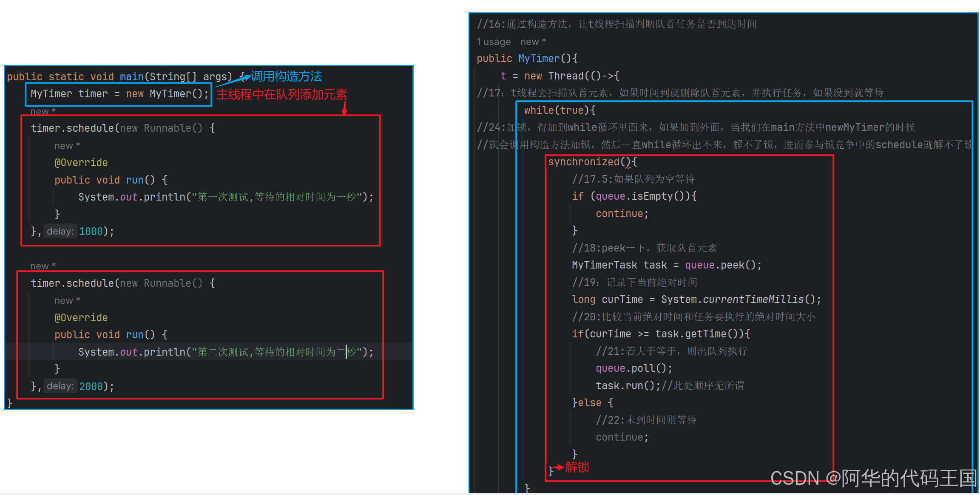Click the 'delay:' hint before 2000
This screenshot has height=495, width=980.
tap(60, 386)
